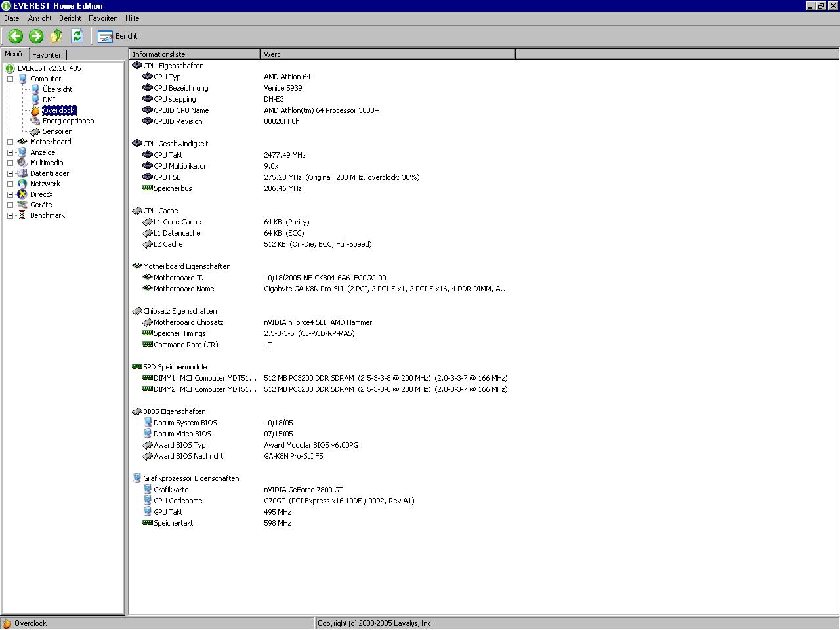Click the green Back arrow toolbar icon
840x630 pixels.
point(16,36)
